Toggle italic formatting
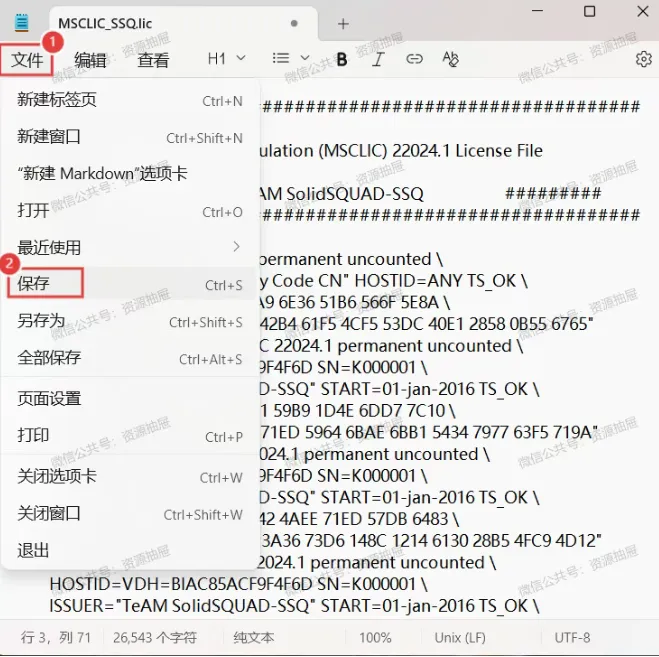The width and height of the screenshot is (659, 657). pyautogui.click(x=378, y=59)
